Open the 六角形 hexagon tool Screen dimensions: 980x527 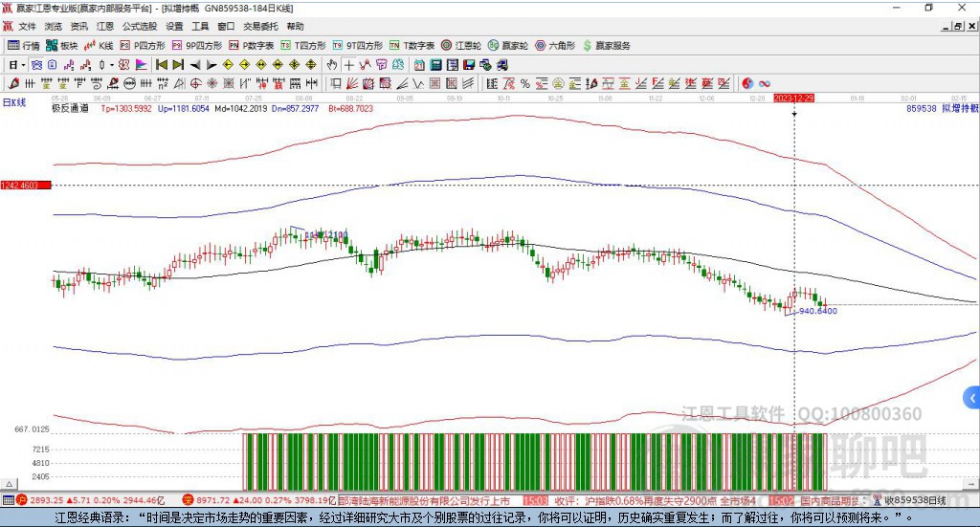click(554, 45)
